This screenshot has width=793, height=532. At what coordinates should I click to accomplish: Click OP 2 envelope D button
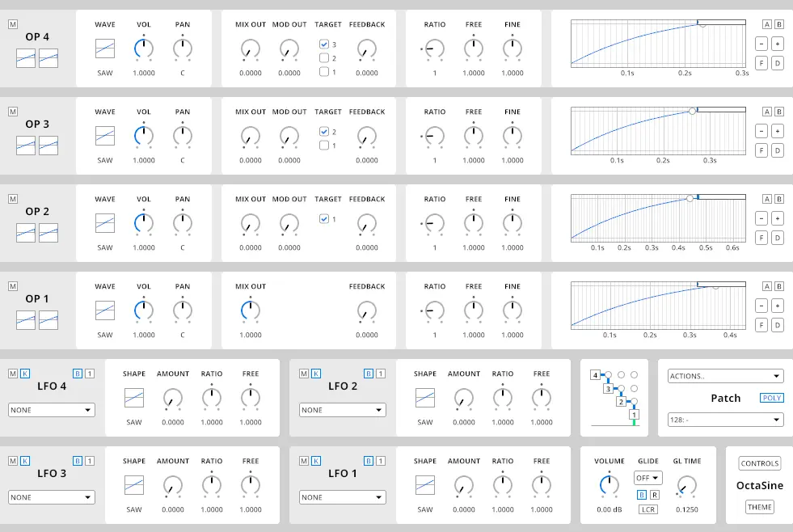778,238
